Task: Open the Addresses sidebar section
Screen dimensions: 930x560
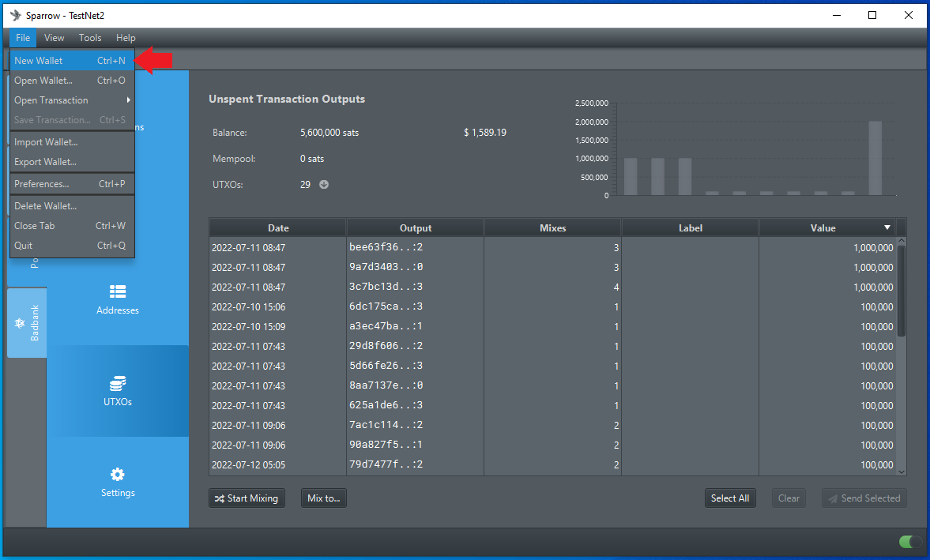Action: click(x=118, y=300)
